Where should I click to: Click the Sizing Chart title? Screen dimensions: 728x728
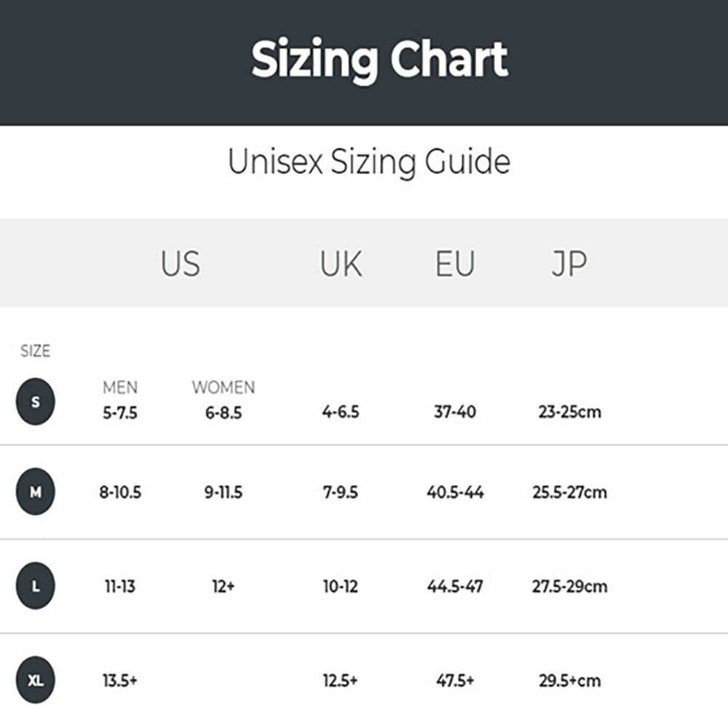click(x=379, y=60)
